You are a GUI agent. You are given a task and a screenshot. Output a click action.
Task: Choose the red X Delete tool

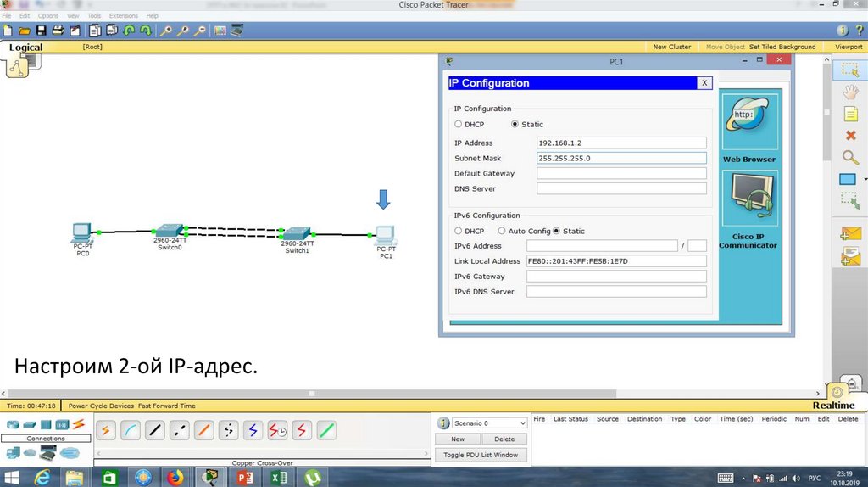click(x=851, y=135)
